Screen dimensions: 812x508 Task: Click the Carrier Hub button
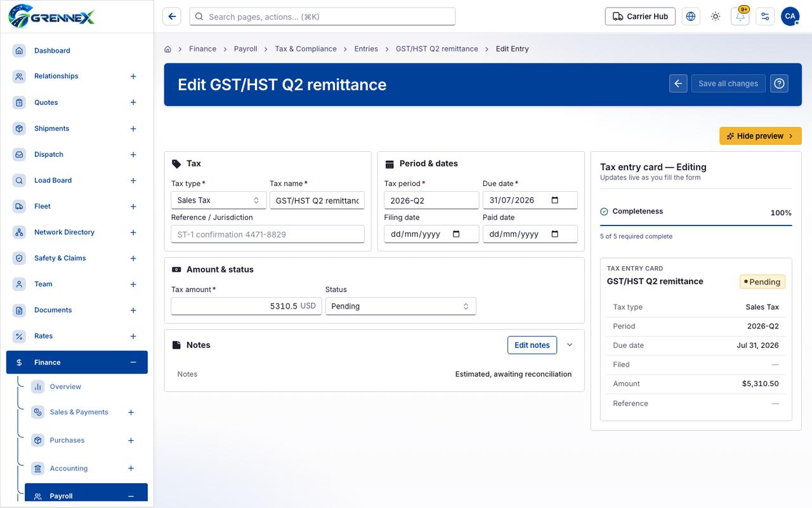(640, 17)
